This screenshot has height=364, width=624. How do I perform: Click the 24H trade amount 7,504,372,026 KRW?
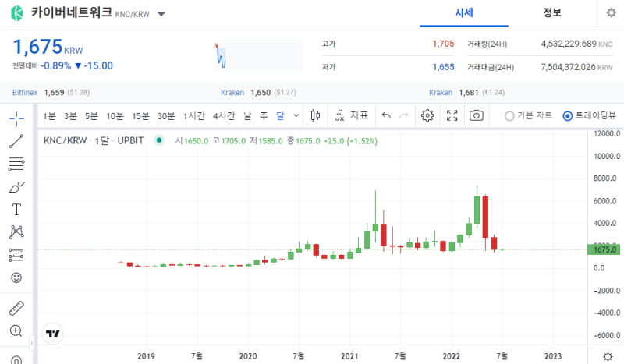(576, 67)
